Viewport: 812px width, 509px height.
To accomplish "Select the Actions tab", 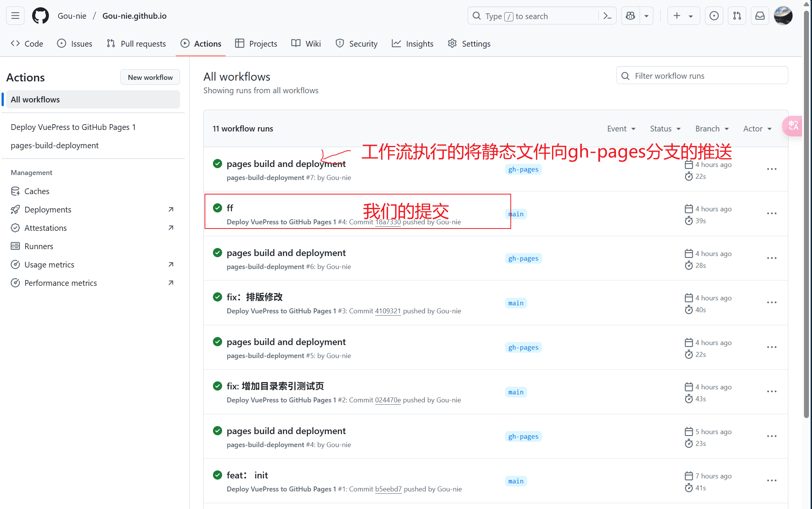I will (201, 44).
